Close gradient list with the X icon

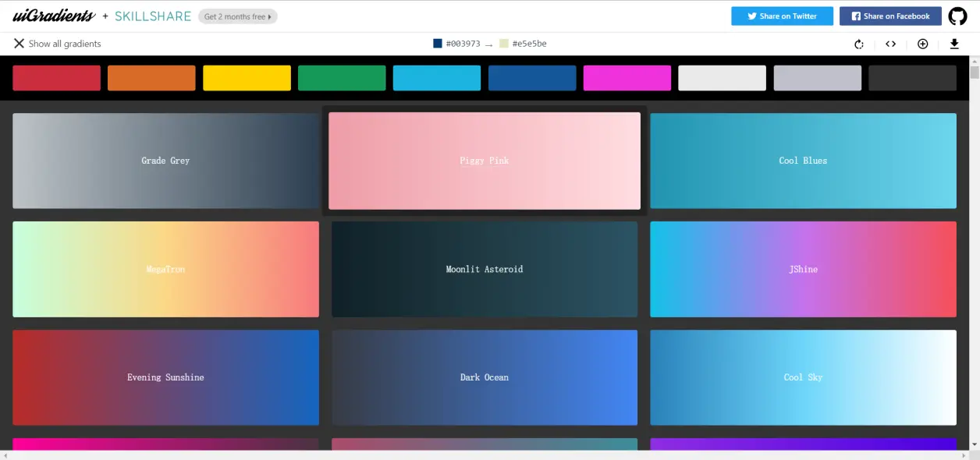(x=19, y=44)
